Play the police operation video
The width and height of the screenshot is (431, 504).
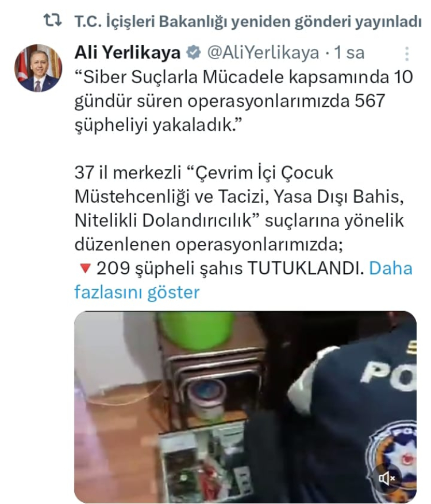245,407
